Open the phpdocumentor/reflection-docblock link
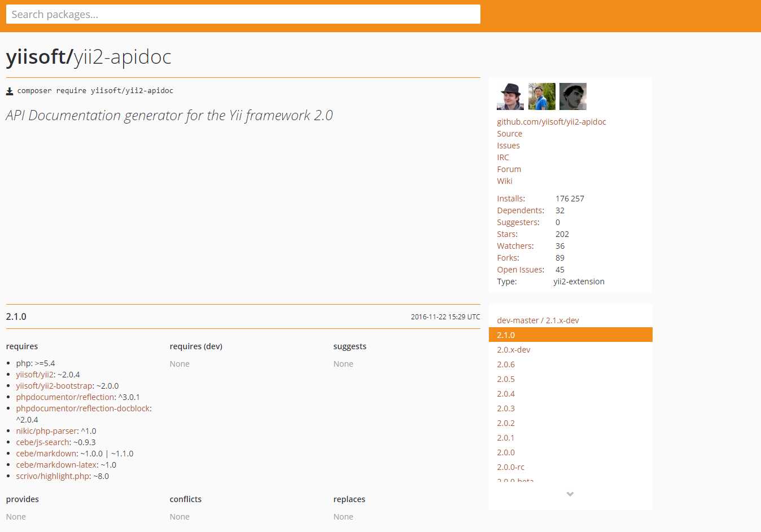761x532 pixels. pos(82,408)
